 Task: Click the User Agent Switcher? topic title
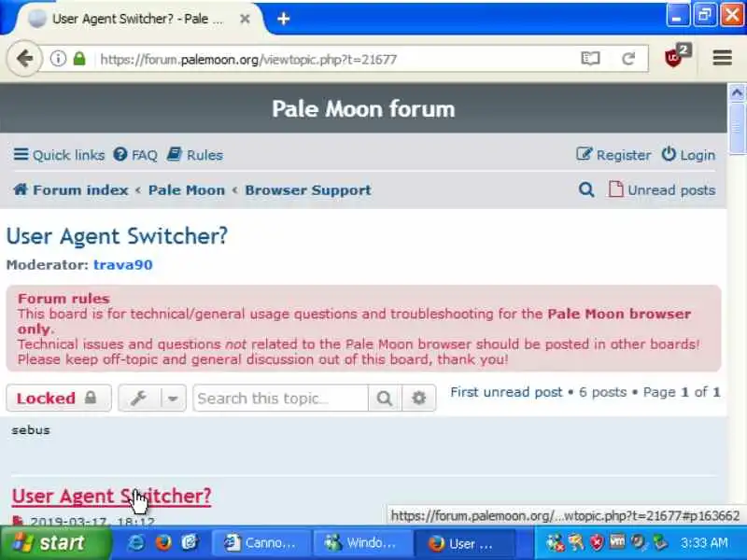coord(118,236)
